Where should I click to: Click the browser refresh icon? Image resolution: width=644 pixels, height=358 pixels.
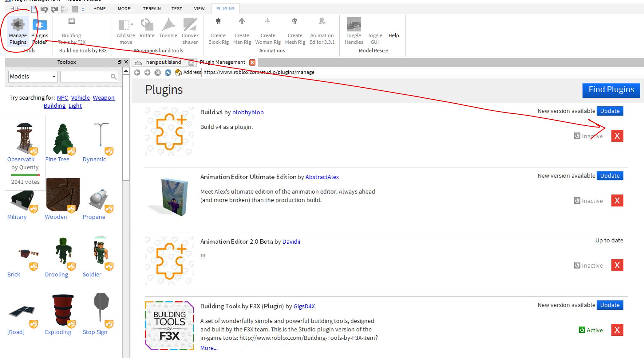168,73
